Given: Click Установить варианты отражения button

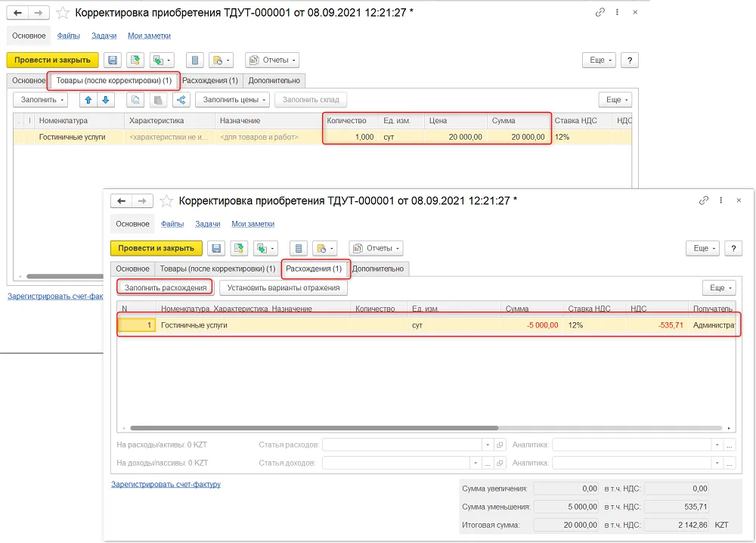Looking at the screenshot, I should (x=283, y=288).
